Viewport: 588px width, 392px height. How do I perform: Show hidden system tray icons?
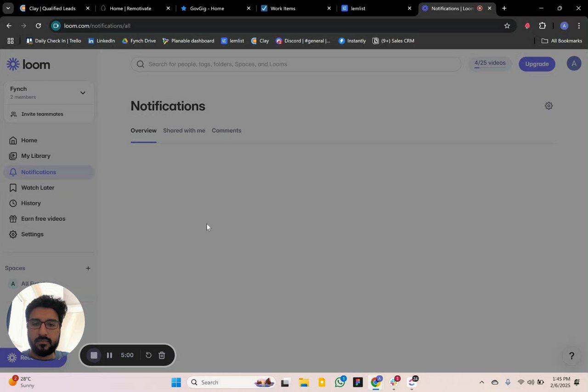481,382
